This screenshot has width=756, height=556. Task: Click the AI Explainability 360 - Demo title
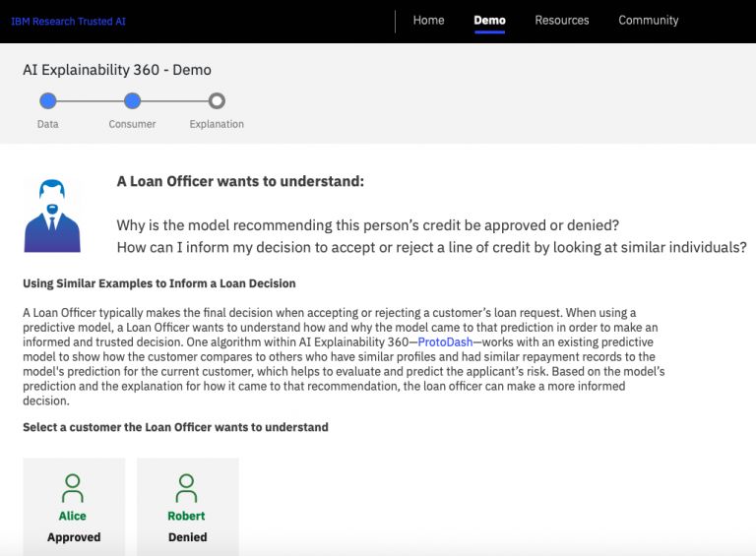click(117, 70)
